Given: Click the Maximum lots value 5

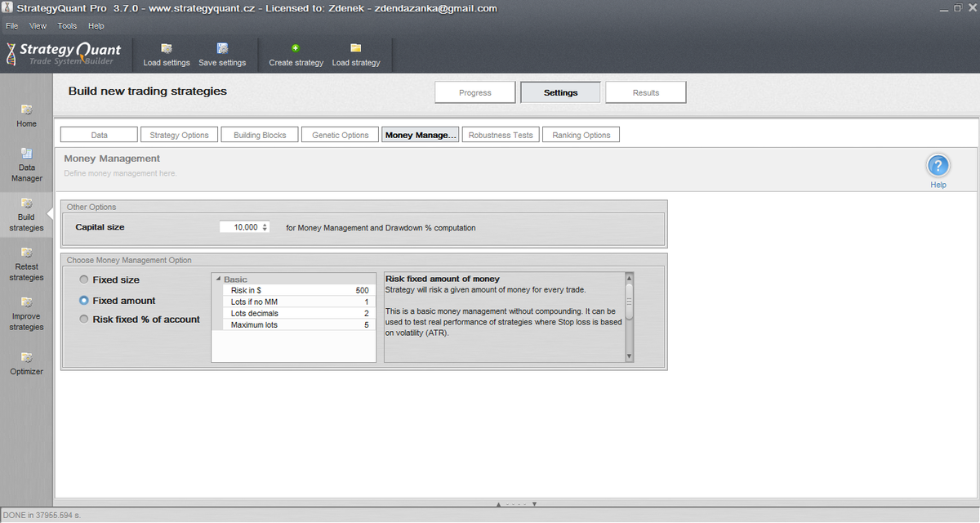Looking at the screenshot, I should (x=367, y=324).
